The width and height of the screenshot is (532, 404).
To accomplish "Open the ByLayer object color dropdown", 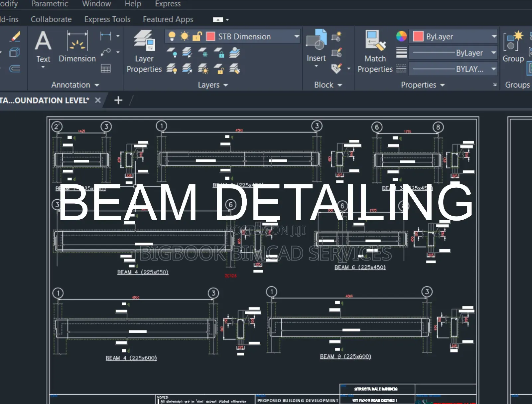I will pyautogui.click(x=494, y=36).
